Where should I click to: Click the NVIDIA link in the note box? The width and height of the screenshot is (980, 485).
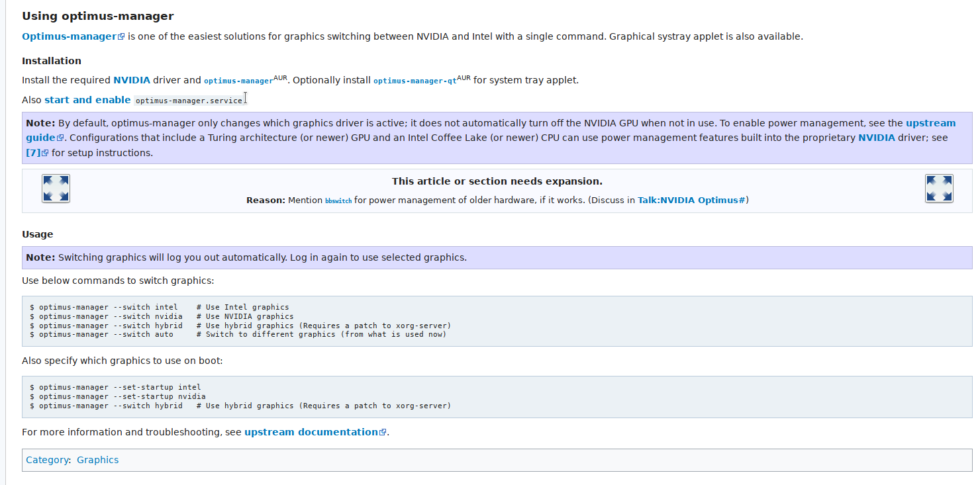click(x=876, y=138)
